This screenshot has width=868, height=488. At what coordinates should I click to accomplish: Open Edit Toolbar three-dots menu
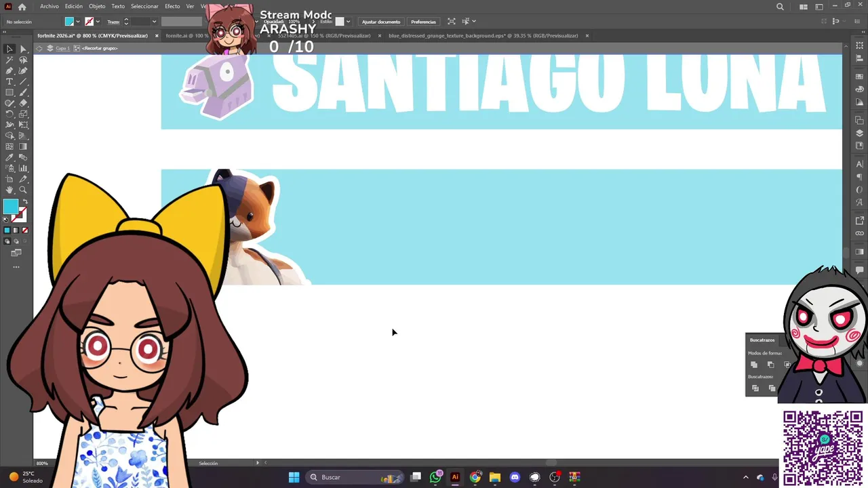click(16, 267)
